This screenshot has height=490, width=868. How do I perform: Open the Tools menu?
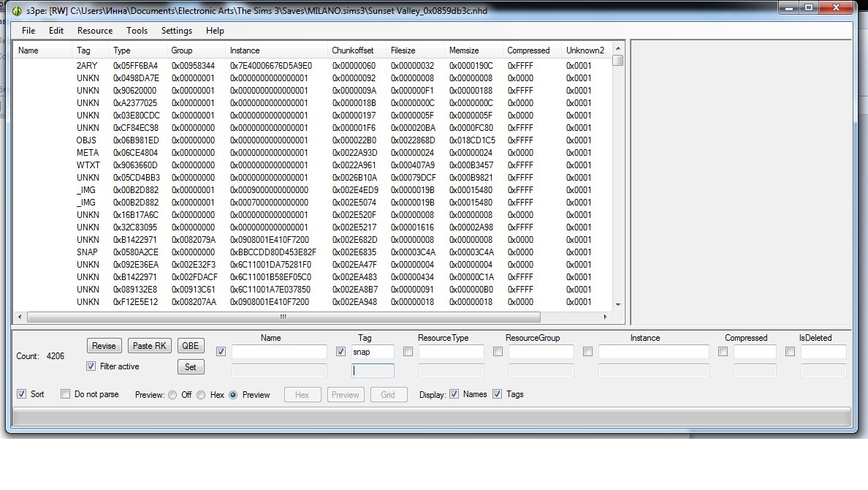coord(137,31)
